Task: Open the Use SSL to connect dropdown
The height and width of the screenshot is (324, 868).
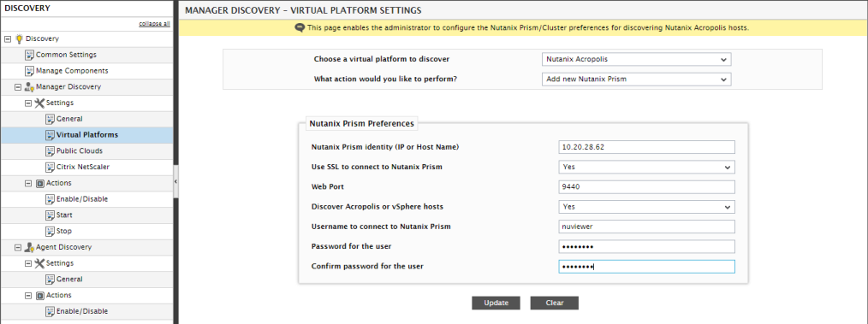Action: (x=646, y=167)
